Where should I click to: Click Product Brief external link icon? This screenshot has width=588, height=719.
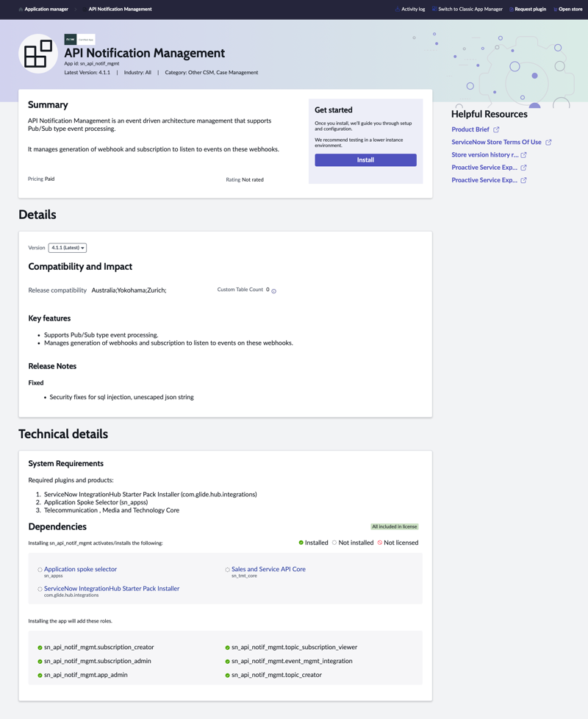[496, 130]
